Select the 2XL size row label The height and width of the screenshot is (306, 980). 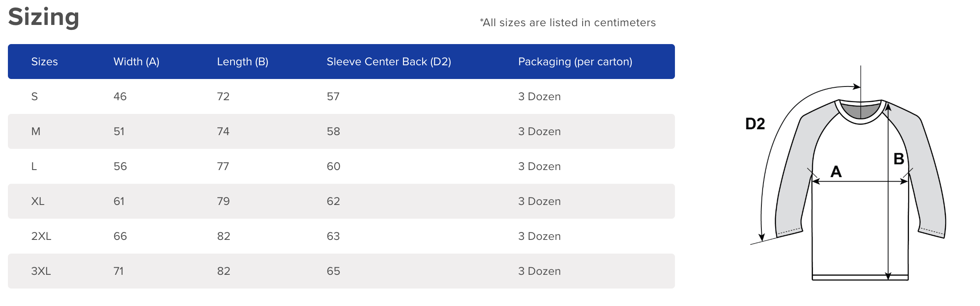click(x=41, y=236)
